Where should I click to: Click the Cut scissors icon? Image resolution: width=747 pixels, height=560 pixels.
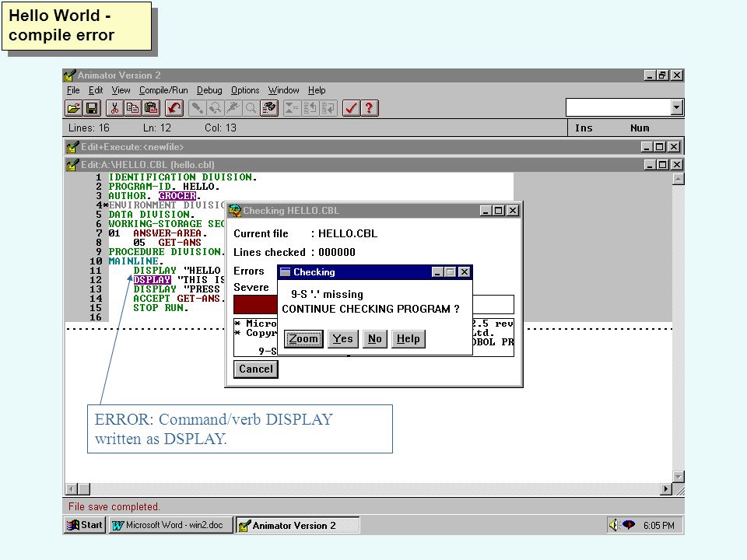coord(114,108)
